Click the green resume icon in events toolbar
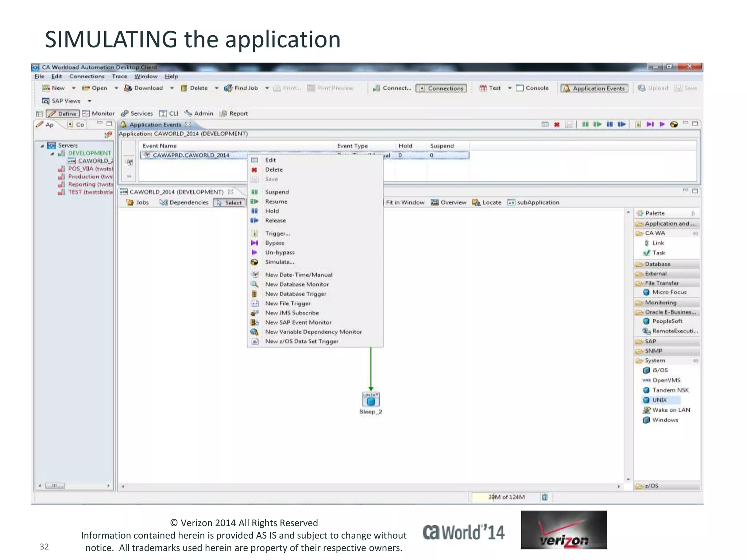This screenshot has width=747, height=560. point(597,124)
